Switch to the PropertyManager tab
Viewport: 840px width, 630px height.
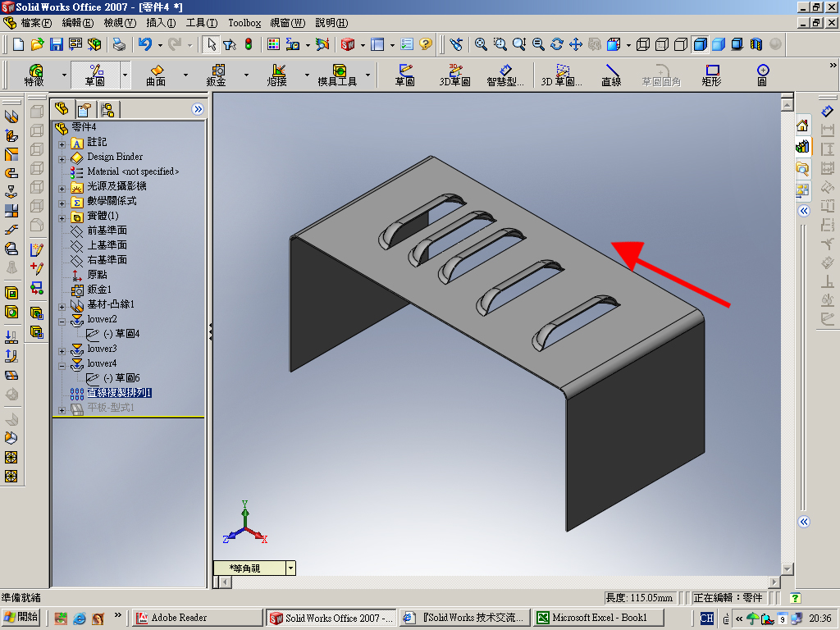84,110
